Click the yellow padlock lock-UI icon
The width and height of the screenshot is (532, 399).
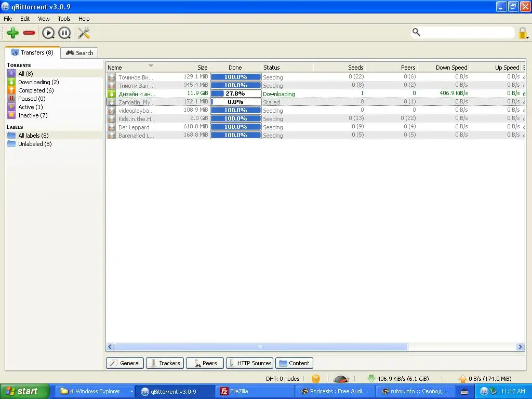523,33
